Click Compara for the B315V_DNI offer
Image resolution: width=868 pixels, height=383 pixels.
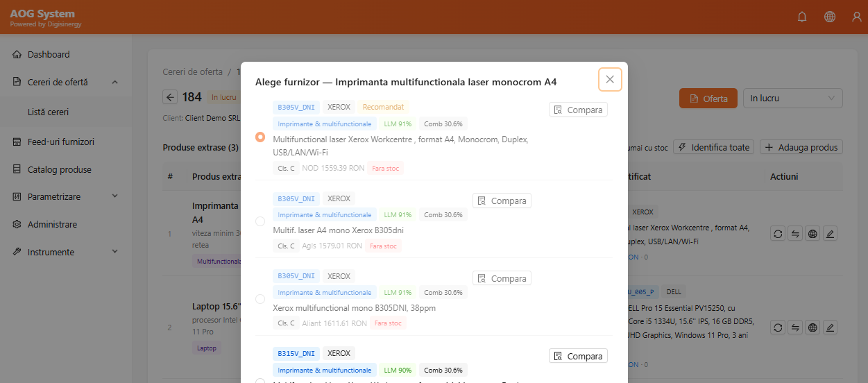pos(578,356)
